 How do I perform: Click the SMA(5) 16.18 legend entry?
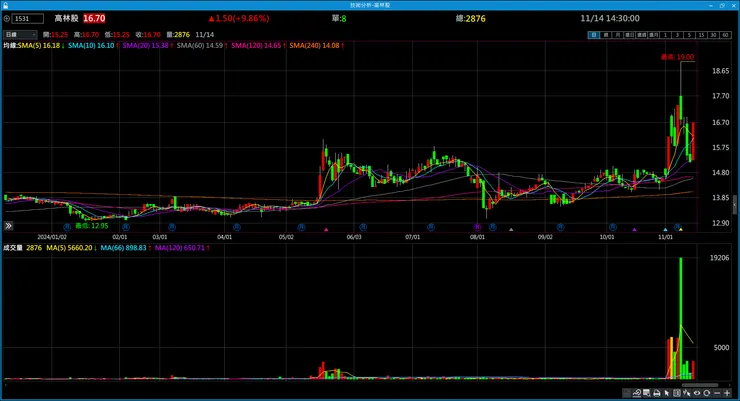[41, 45]
